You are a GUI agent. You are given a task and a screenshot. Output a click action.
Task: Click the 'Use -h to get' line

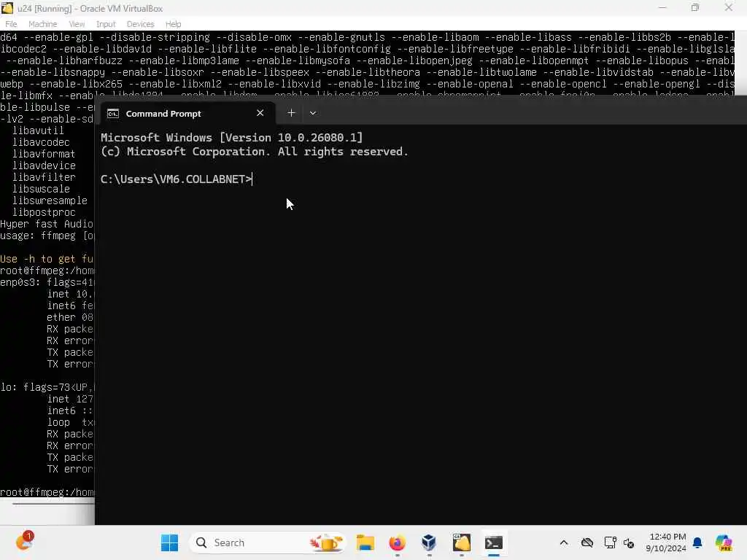[x=47, y=259]
